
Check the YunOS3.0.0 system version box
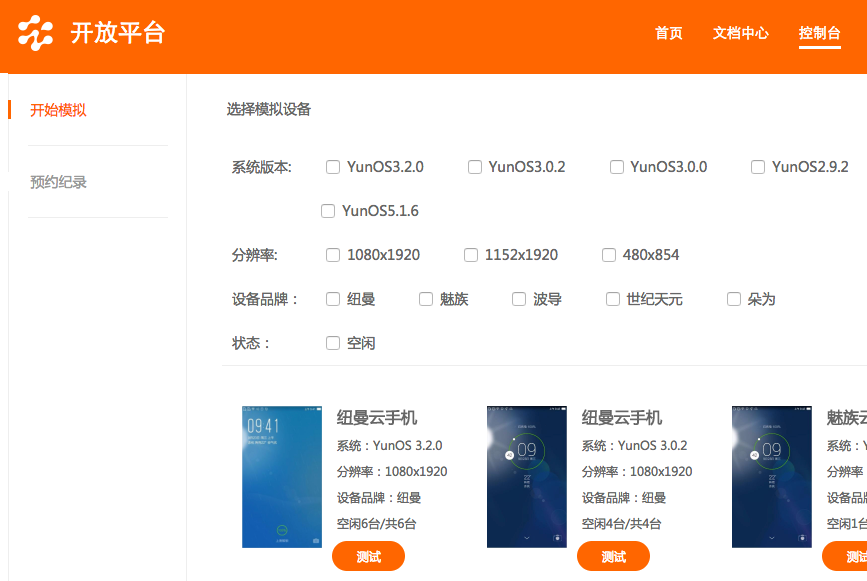tap(617, 167)
